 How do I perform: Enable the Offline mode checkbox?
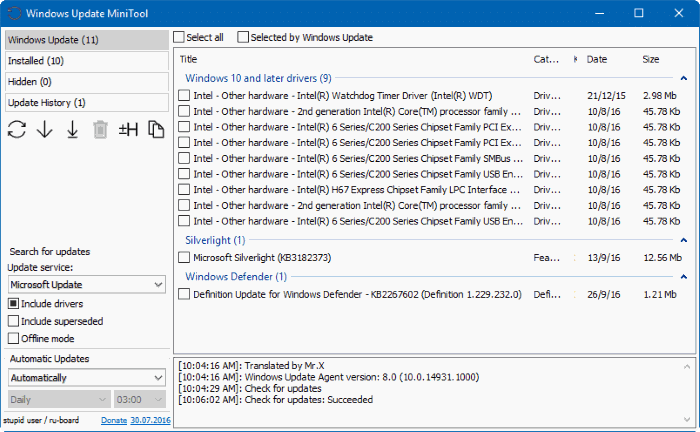(13, 338)
